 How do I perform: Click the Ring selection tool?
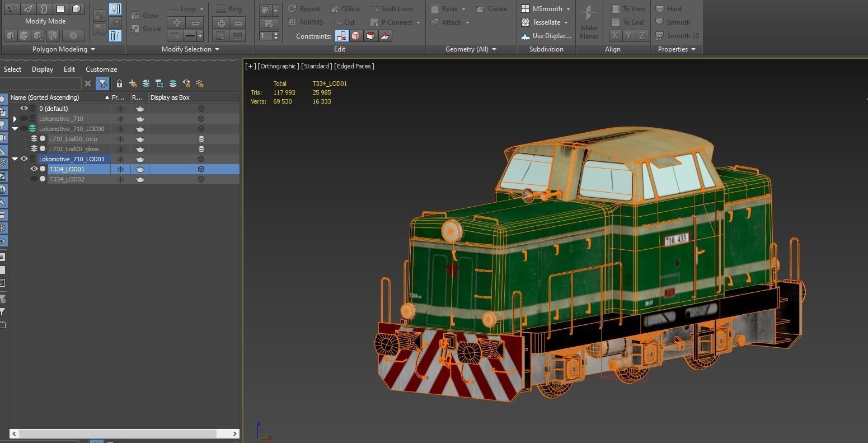pyautogui.click(x=229, y=9)
